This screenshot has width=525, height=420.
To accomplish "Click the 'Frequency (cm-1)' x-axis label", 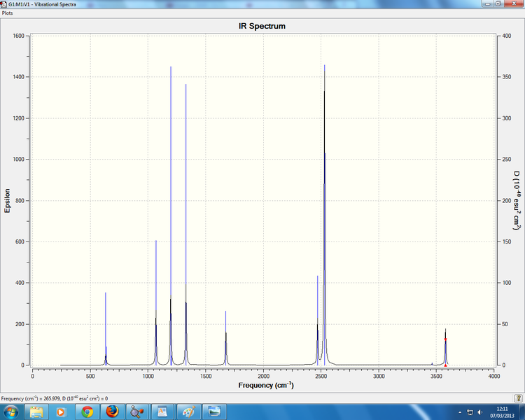I will [x=266, y=385].
